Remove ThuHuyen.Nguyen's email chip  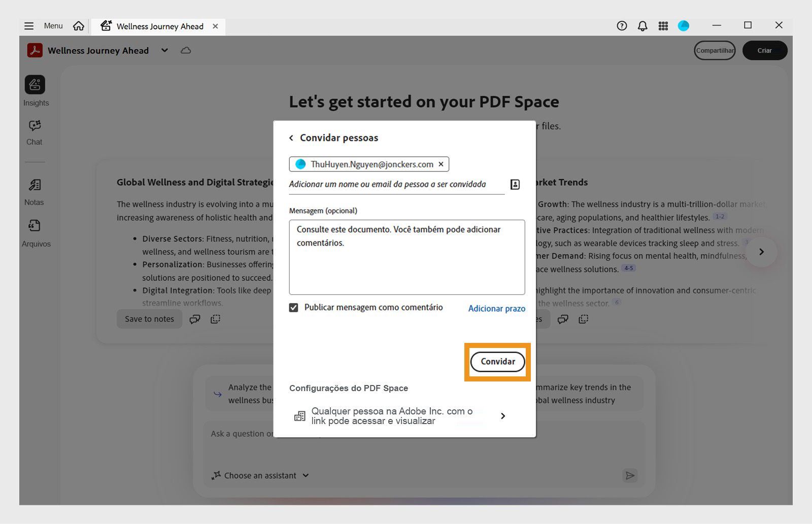pyautogui.click(x=441, y=164)
